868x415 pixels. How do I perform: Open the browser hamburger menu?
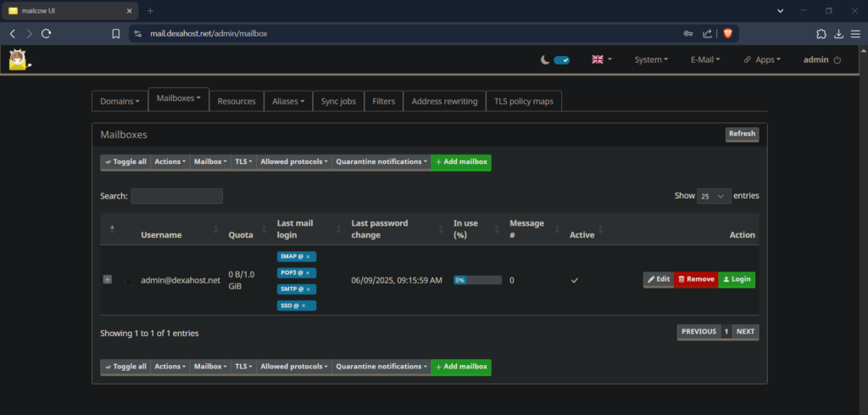pyautogui.click(x=856, y=34)
